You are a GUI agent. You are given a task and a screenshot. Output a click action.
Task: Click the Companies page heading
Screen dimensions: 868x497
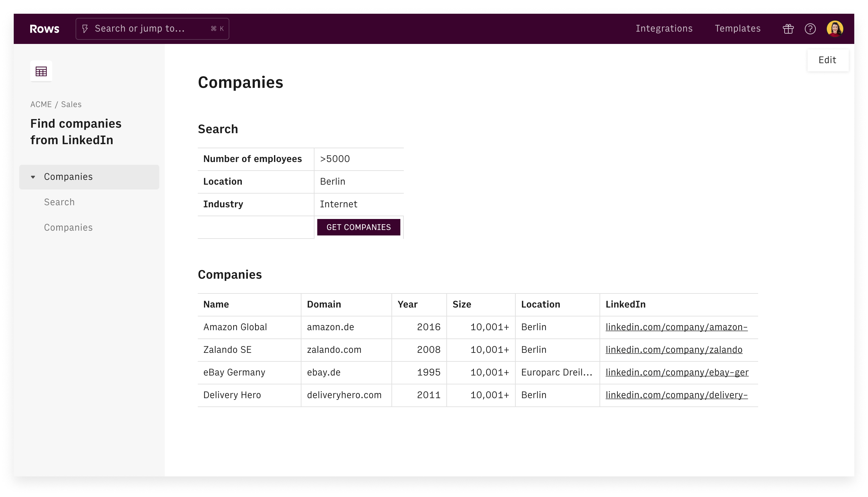[x=240, y=83]
